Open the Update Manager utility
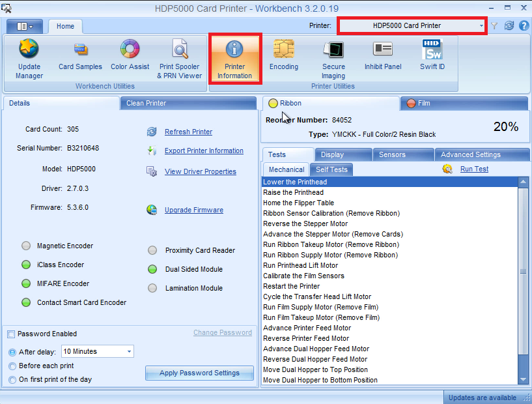Screen dimensions: 532x404 29,59
